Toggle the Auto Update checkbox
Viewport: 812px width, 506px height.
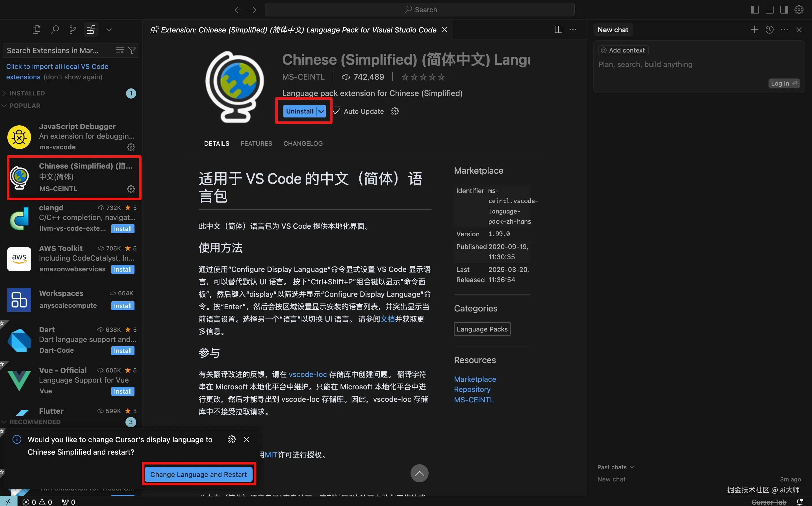pos(337,112)
